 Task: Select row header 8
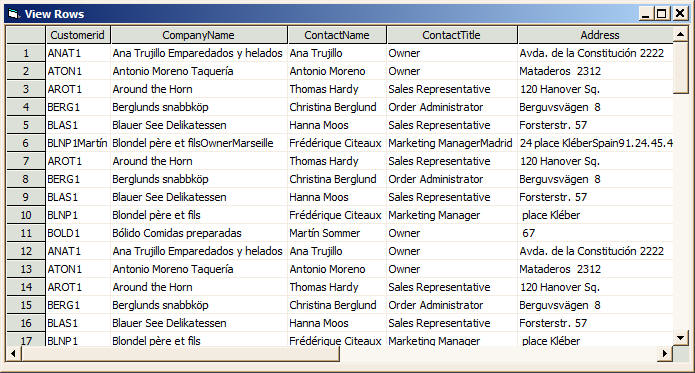coord(26,179)
